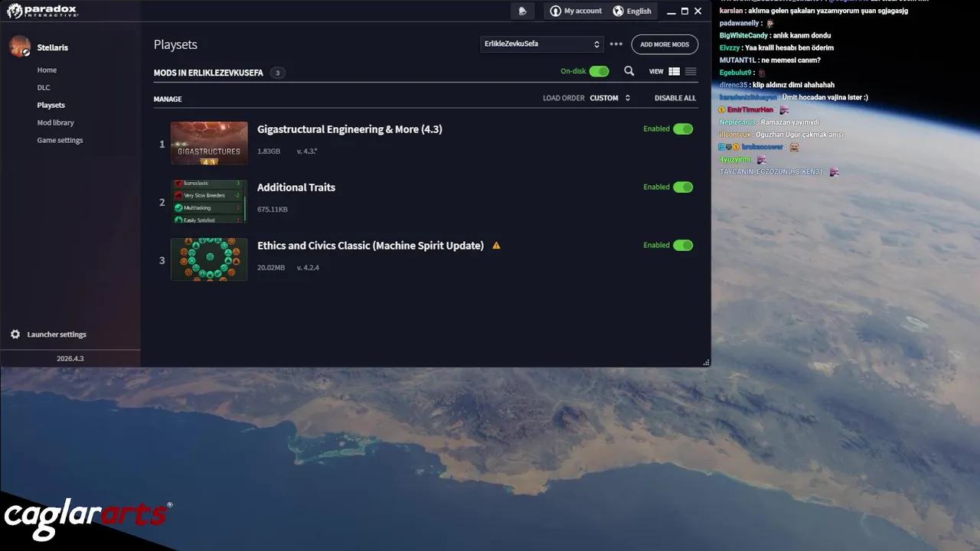Click the v. 4.2.4 version text

308,268
